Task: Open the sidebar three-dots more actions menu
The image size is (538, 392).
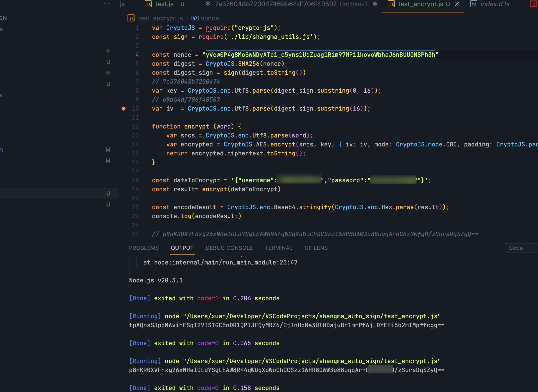Action: pyautogui.click(x=107, y=4)
